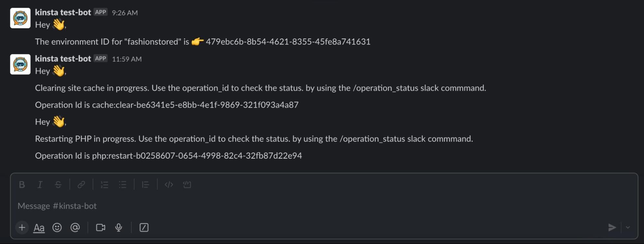The image size is (644, 244).
Task: Open the attachments plus menu
Action: click(22, 228)
